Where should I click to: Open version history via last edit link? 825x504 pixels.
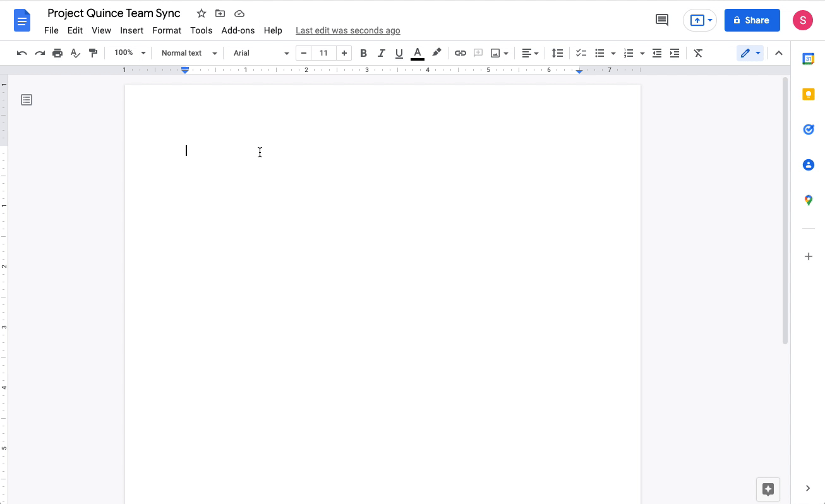pos(347,30)
